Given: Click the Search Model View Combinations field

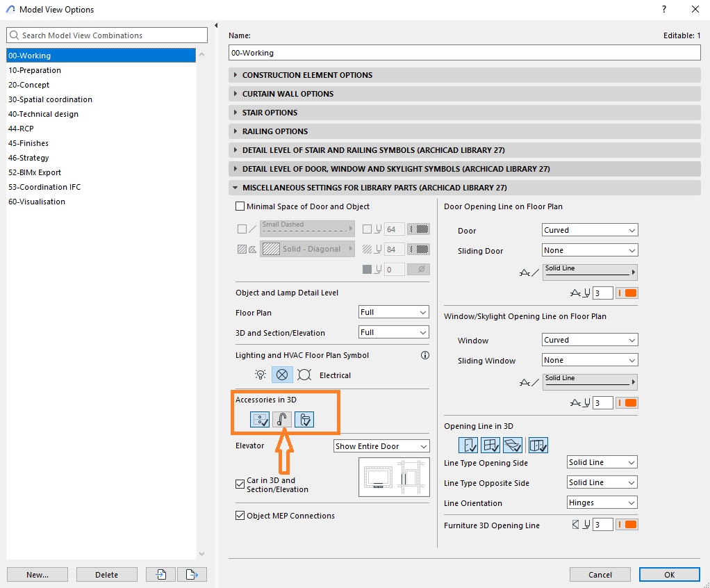Looking at the screenshot, I should [107, 35].
